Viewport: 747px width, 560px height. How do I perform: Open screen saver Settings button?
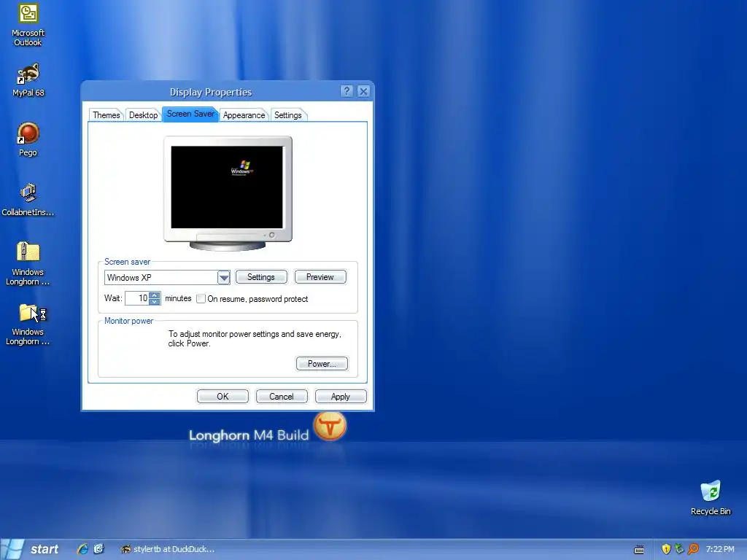[261, 277]
